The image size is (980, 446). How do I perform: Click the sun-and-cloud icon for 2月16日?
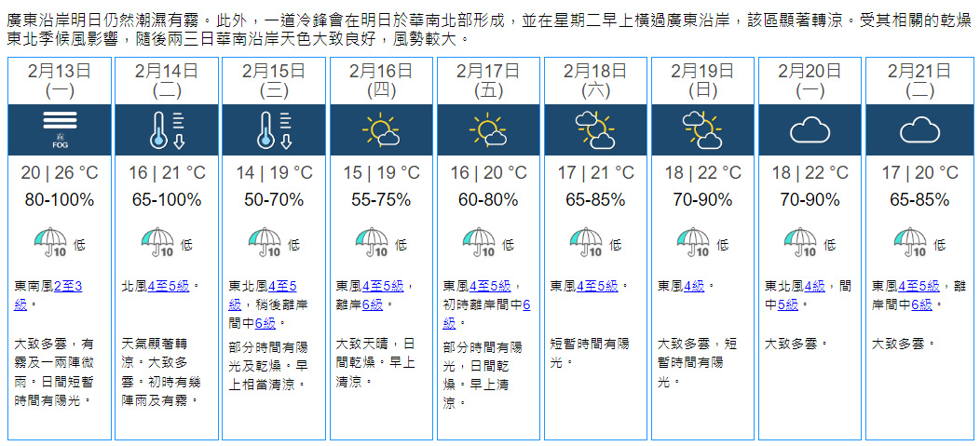click(382, 129)
